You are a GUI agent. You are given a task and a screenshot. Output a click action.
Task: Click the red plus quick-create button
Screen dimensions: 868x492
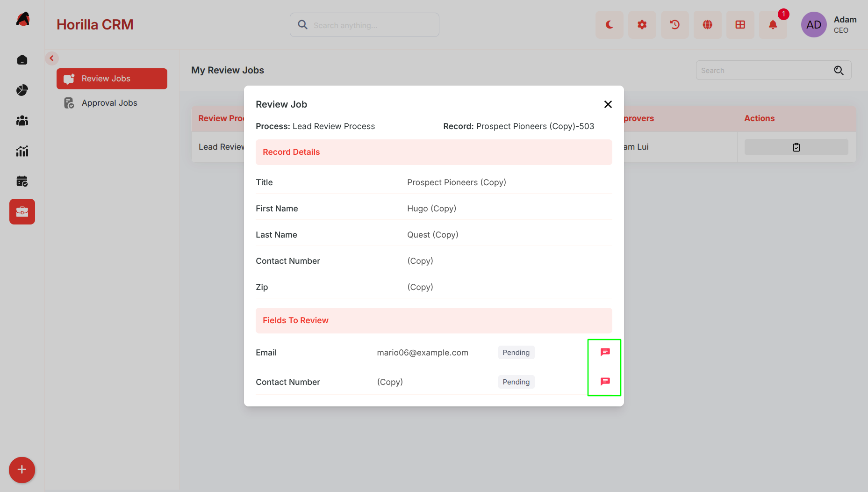pos(22,470)
